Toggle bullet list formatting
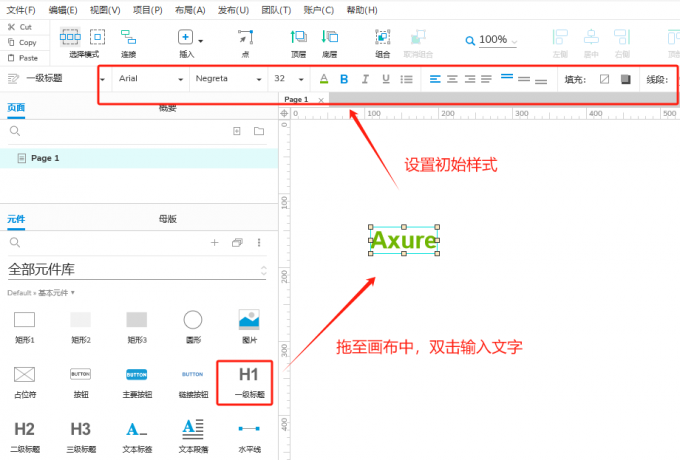Screen dimensions: 680x460 click(406, 79)
